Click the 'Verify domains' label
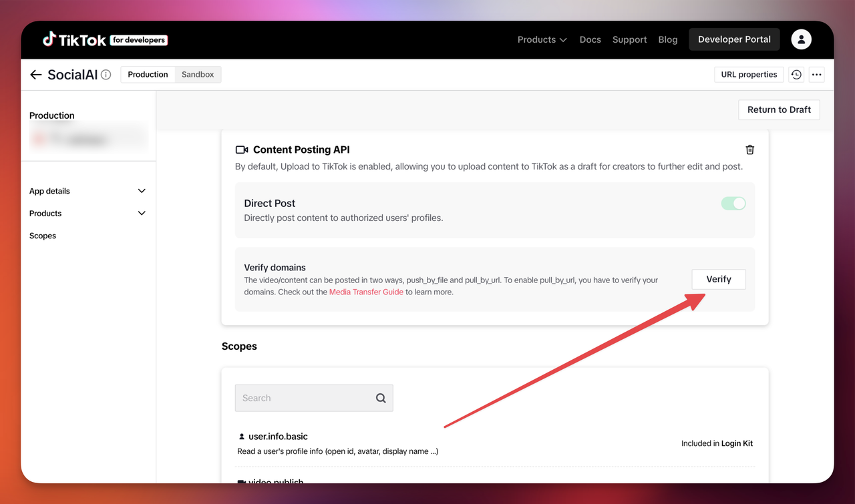This screenshot has height=504, width=855. [275, 267]
